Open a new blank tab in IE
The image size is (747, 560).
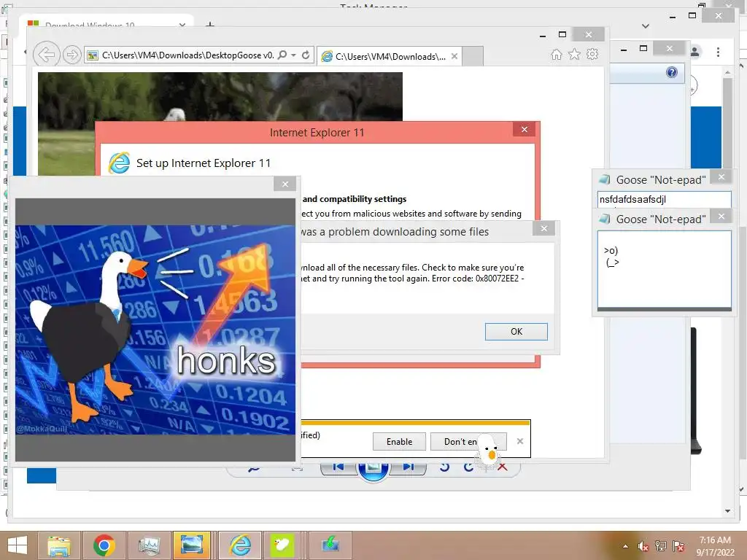(473, 56)
